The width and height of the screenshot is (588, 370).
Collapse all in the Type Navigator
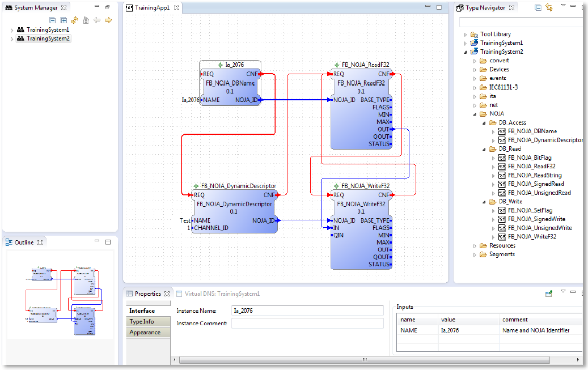(x=538, y=7)
